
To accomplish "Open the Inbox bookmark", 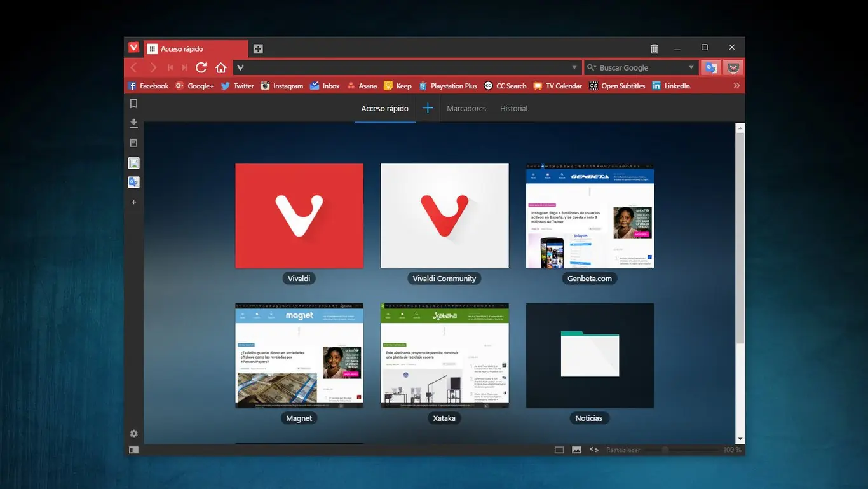I will [325, 86].
